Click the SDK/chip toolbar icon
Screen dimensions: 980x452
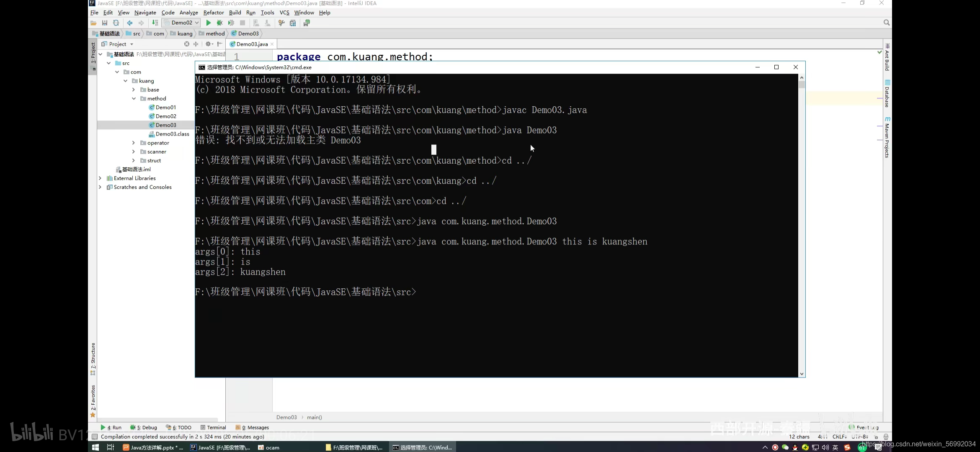307,23
